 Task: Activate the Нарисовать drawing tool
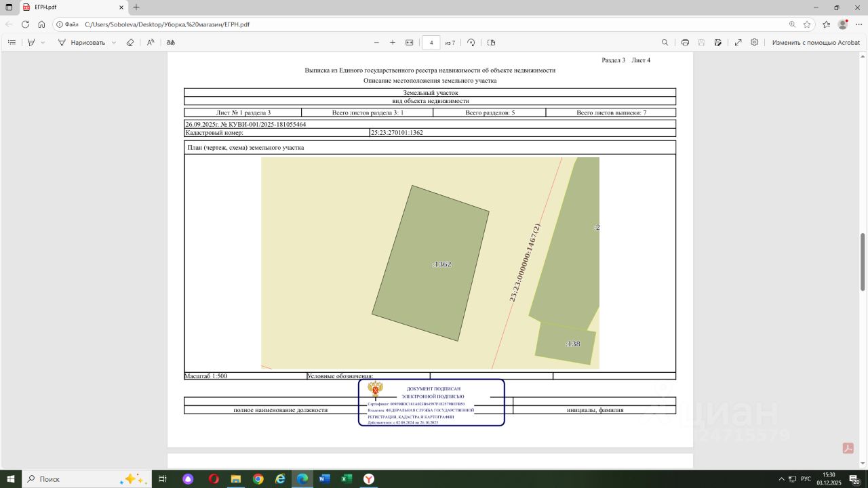pyautogui.click(x=81, y=42)
